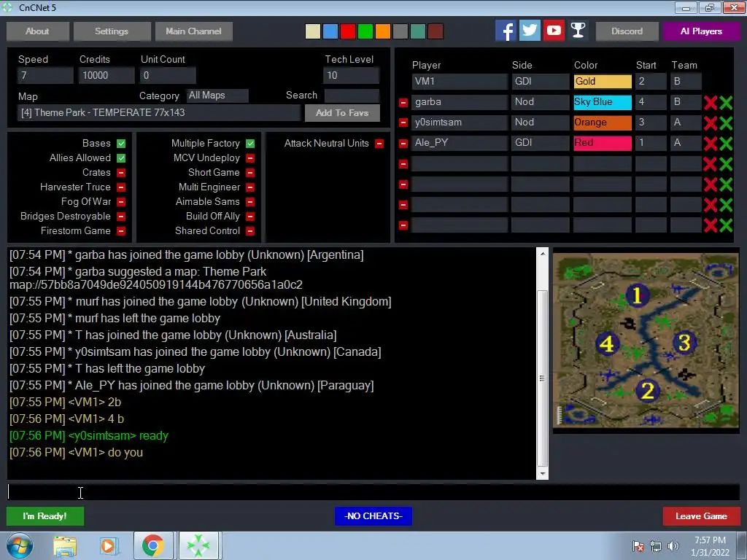Uncheck the Multiple Factory option
Viewport: 747px width, 560px height.
point(250,144)
